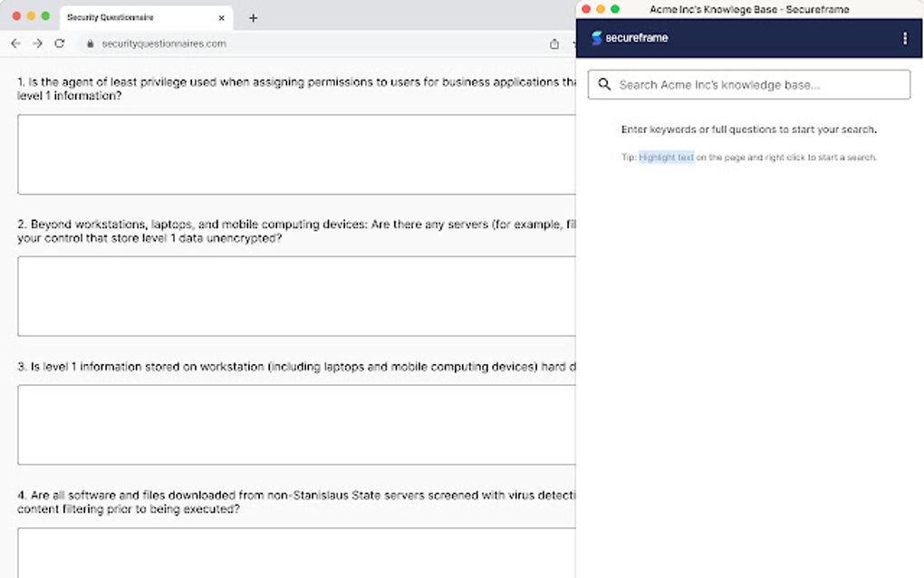Click the share icon in the browser toolbar
Image resolution: width=924 pixels, height=578 pixels.
(x=553, y=43)
